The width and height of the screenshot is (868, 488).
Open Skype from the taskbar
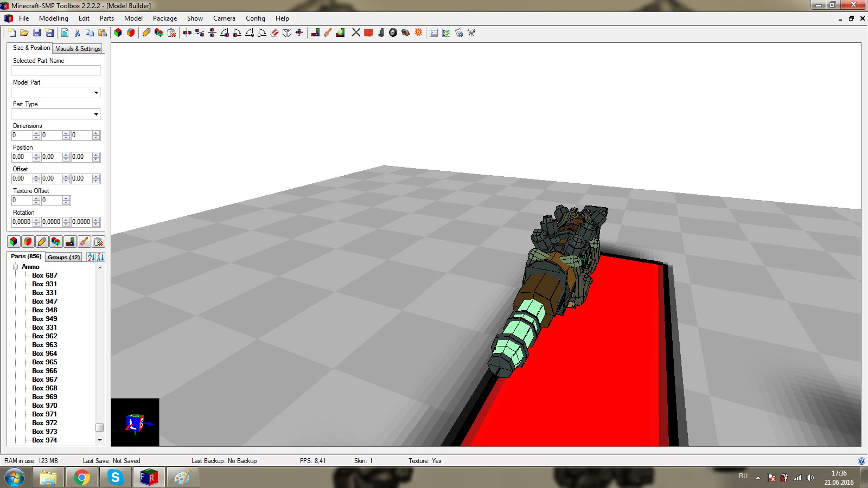pos(115,478)
